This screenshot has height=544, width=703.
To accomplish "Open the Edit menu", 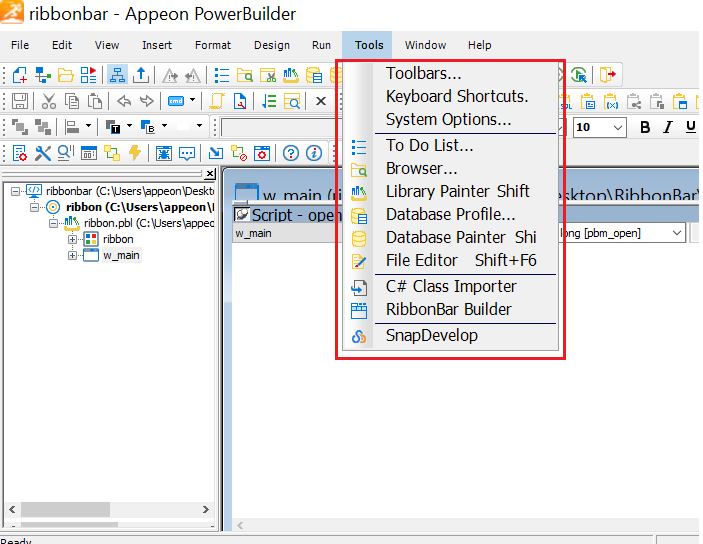I will coord(62,45).
